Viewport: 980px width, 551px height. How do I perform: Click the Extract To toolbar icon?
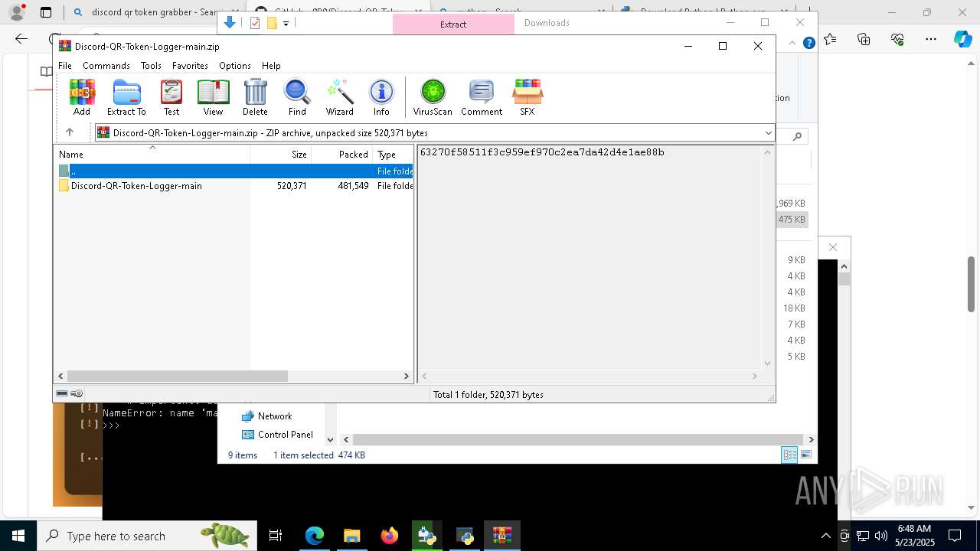pos(126,97)
